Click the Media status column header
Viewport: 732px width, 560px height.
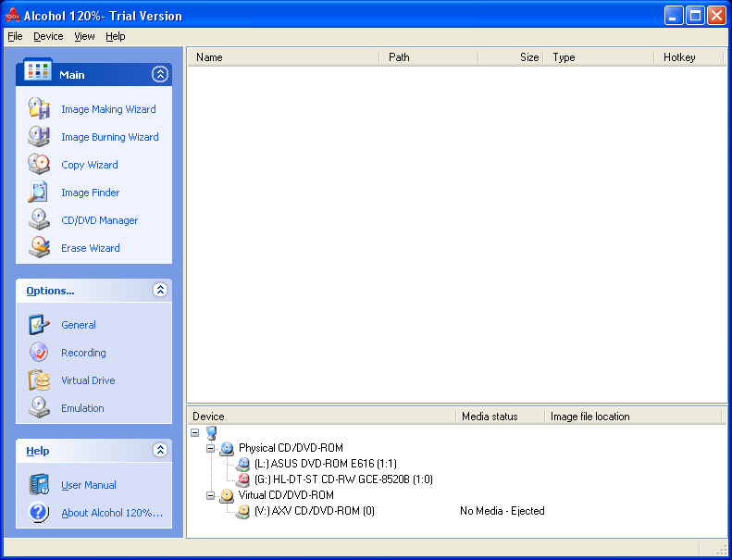(x=501, y=417)
